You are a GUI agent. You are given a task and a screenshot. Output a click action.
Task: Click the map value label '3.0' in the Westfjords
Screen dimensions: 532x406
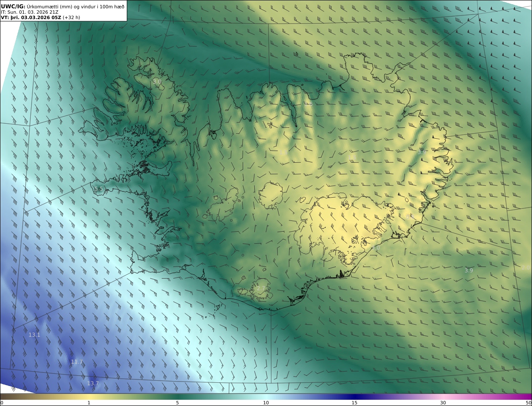pos(157,81)
